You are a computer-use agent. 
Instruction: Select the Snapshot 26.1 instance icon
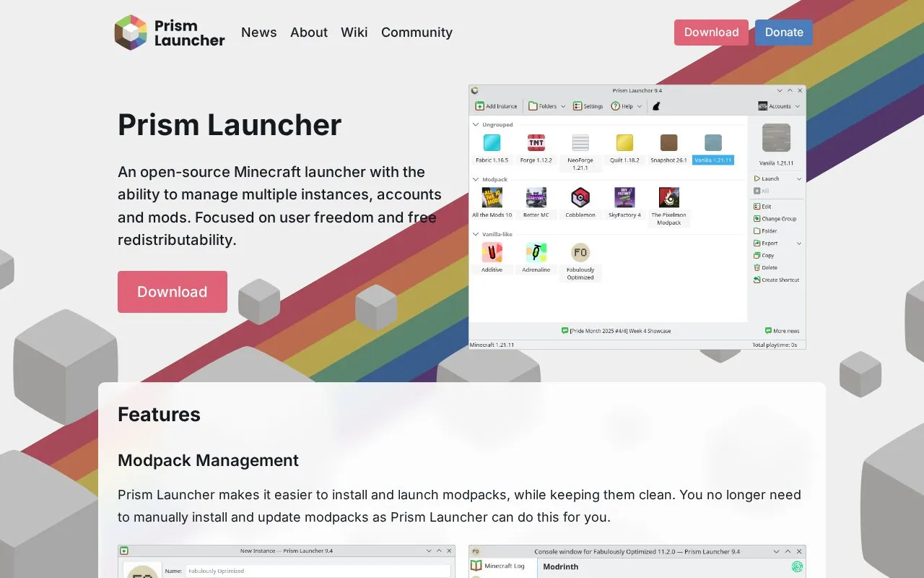pos(668,142)
